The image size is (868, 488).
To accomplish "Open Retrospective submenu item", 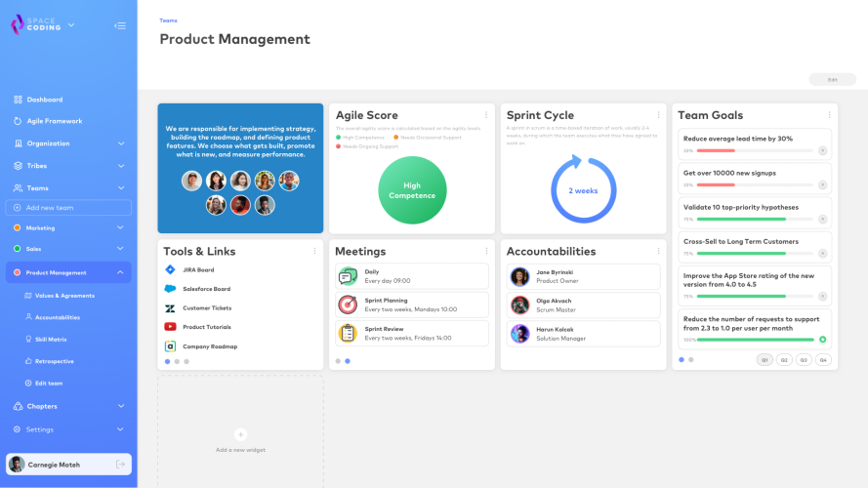I will point(49,361).
